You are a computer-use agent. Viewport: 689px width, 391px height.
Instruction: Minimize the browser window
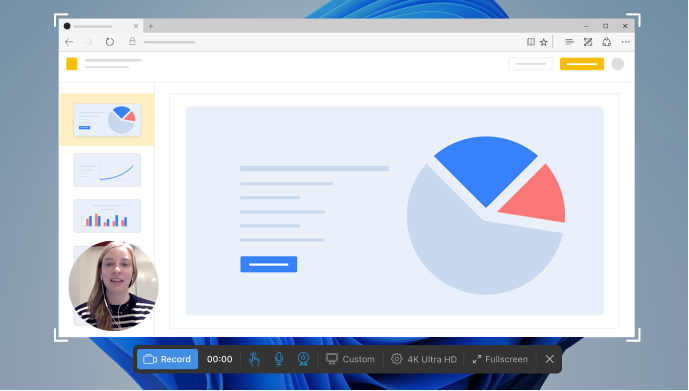[586, 26]
